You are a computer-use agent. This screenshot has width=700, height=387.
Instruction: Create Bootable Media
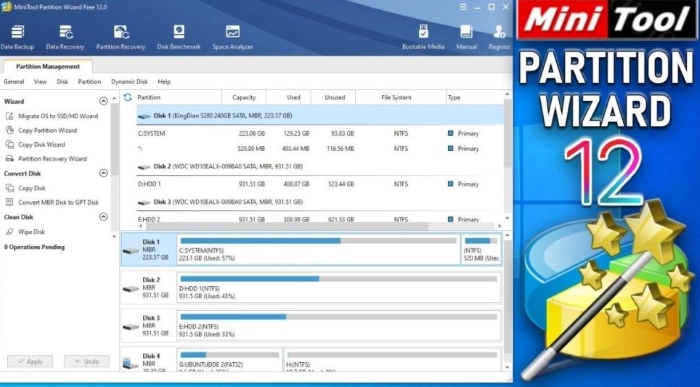point(423,37)
